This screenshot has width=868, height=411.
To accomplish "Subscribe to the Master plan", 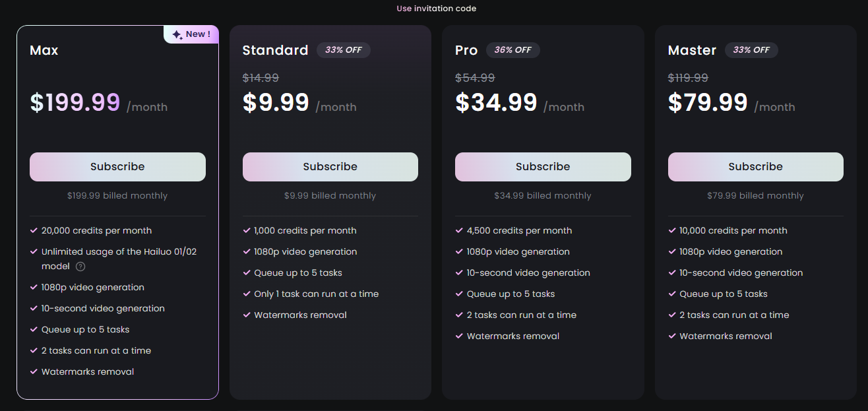I will click(756, 167).
